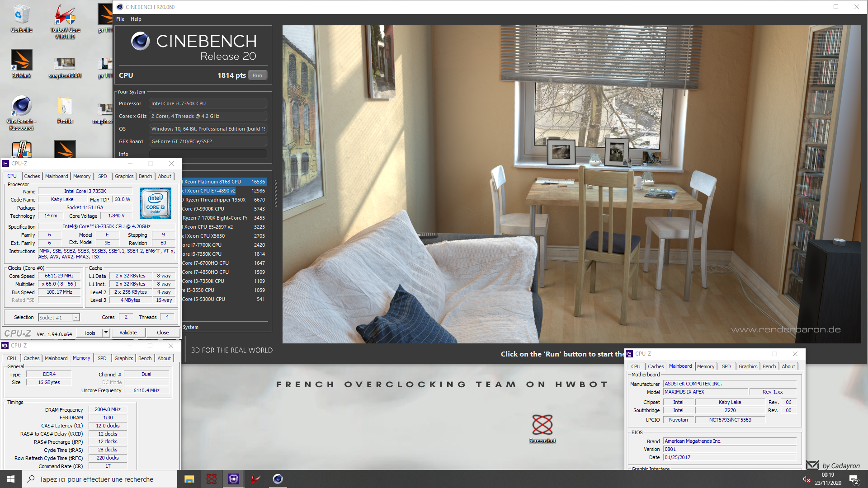Click the CPU-Z icon in Memory window titlebar
This screenshot has height=488, width=868.
[x=5, y=346]
